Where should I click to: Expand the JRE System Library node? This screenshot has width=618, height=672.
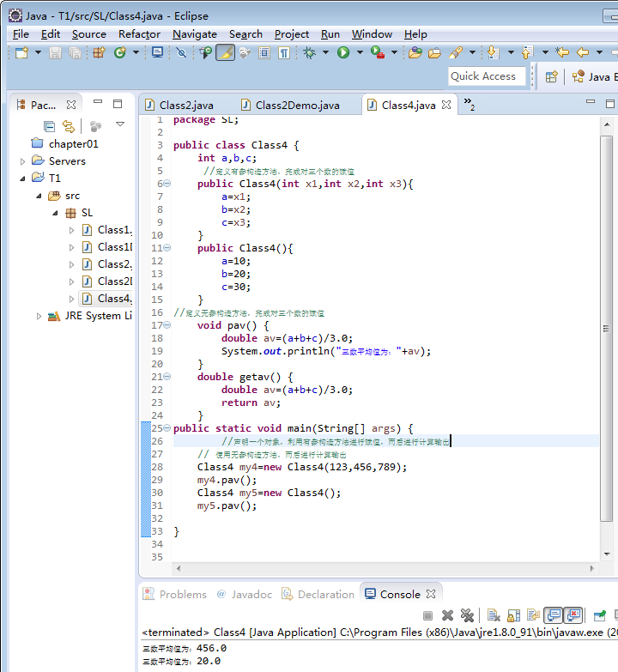tap(39, 316)
